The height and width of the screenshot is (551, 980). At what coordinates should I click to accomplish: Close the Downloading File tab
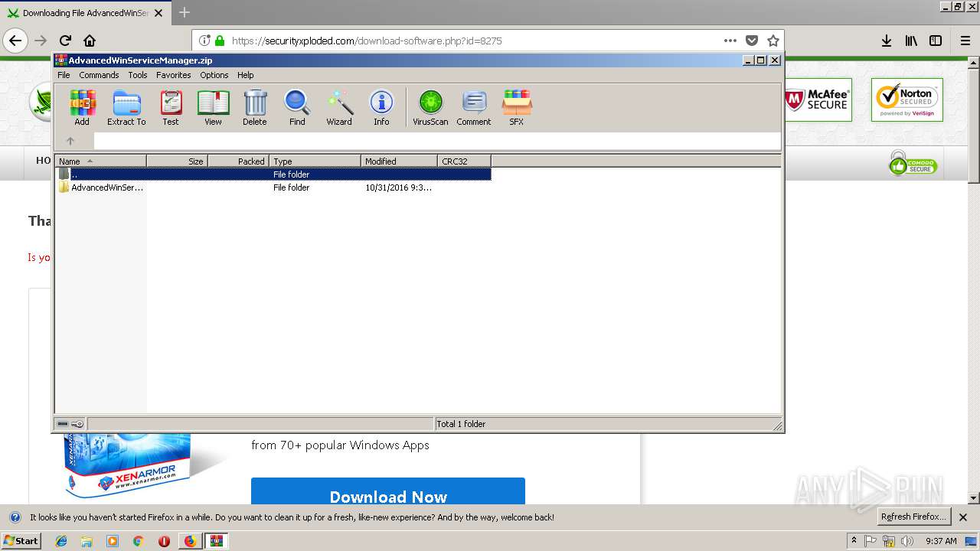pos(158,13)
